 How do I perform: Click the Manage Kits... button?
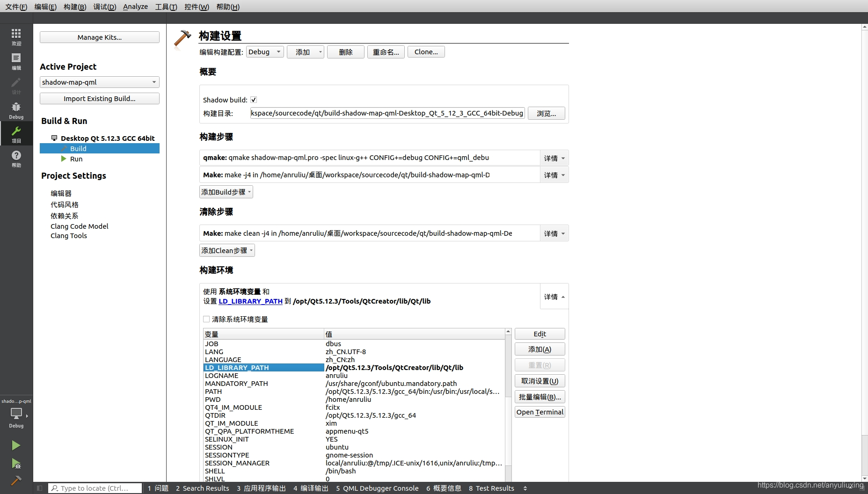coord(99,37)
